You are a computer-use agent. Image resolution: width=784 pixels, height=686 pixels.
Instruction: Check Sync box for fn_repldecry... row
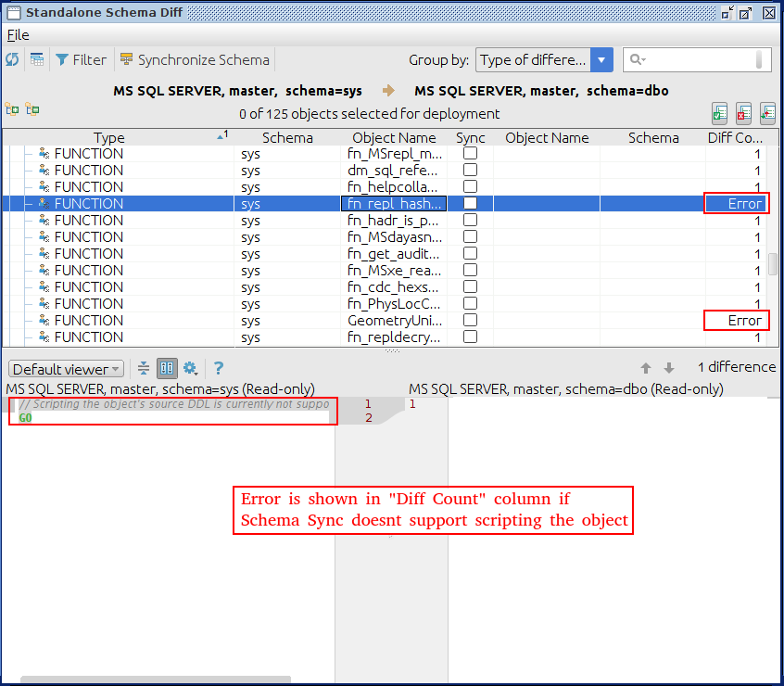(x=470, y=337)
